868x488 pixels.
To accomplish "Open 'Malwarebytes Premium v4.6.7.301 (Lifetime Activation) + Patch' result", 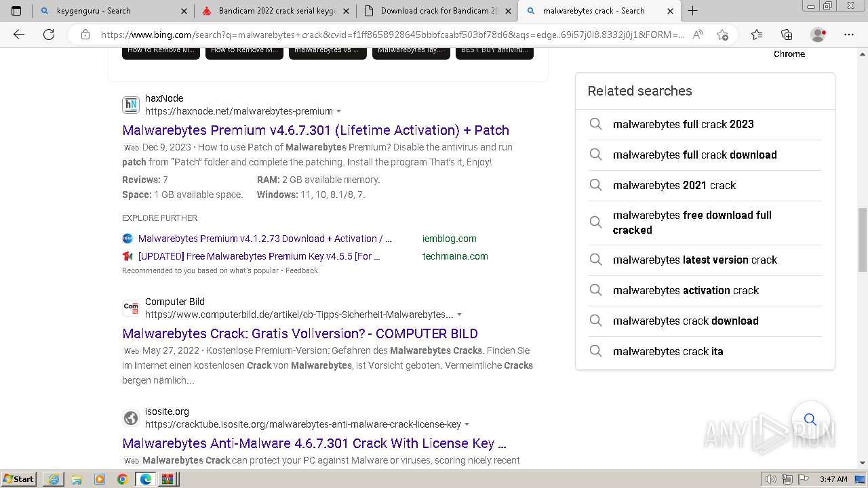I will click(x=315, y=130).
